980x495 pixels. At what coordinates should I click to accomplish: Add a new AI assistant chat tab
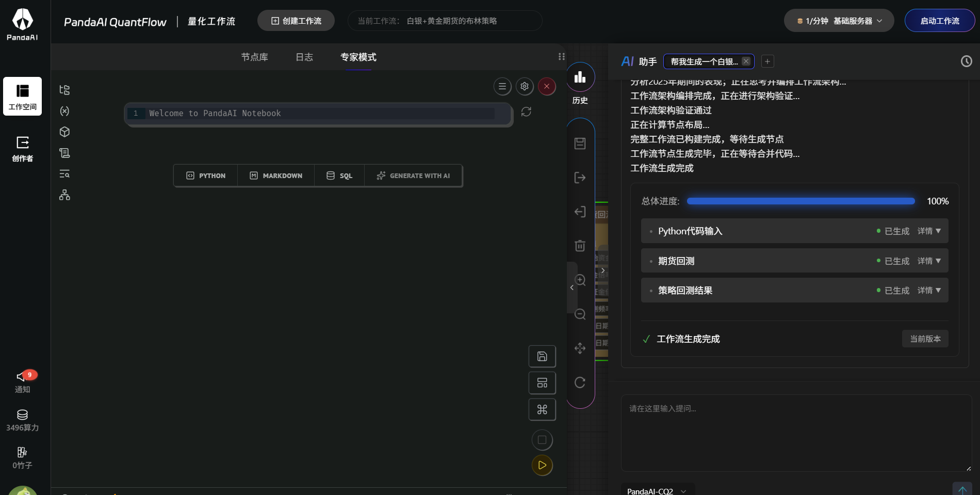767,61
